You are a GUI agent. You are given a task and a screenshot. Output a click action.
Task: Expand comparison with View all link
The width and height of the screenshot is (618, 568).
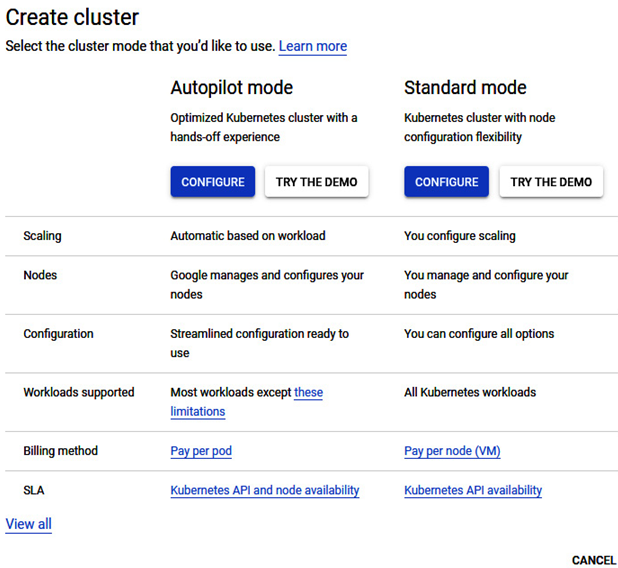pos(28,524)
